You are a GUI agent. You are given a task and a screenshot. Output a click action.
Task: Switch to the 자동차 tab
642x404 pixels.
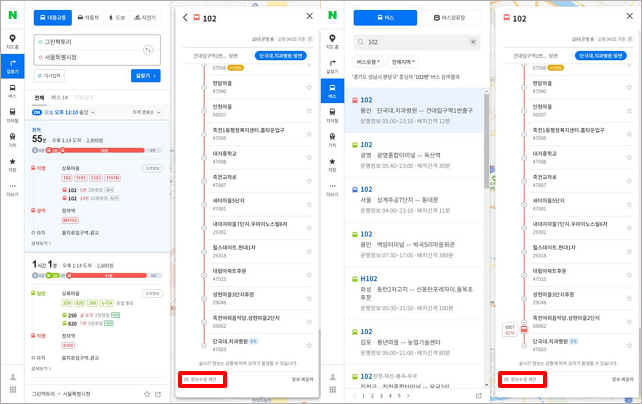point(88,18)
